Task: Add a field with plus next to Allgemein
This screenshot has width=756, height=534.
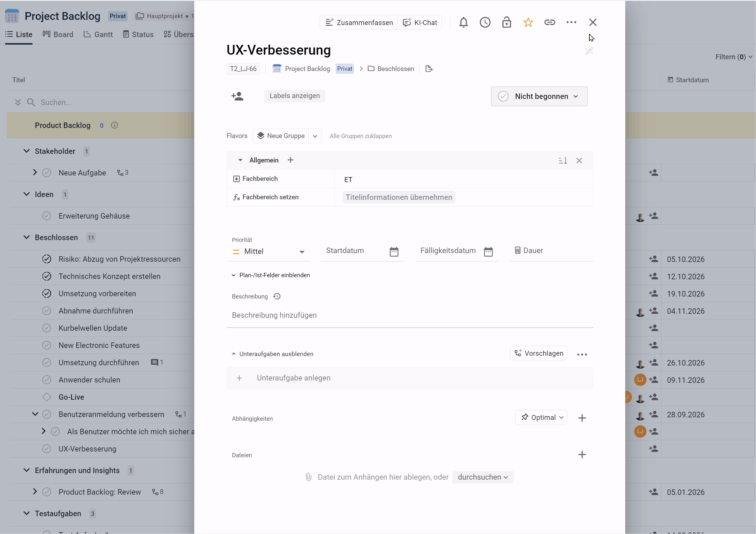Action: click(291, 160)
